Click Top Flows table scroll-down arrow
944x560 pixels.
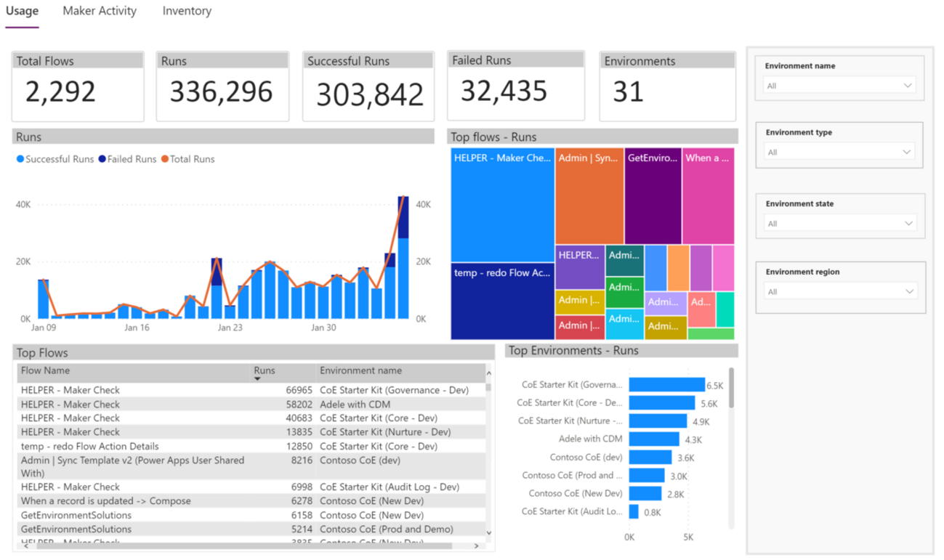click(488, 533)
